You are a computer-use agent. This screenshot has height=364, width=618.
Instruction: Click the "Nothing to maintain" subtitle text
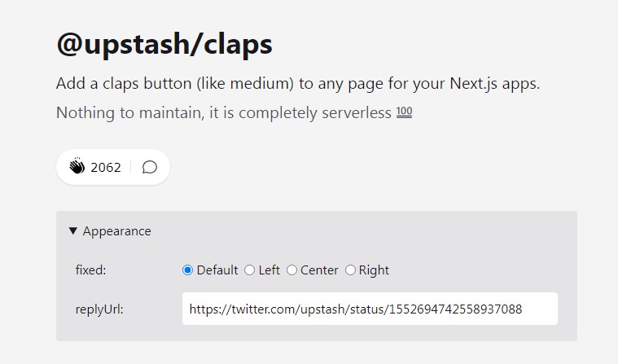224,113
